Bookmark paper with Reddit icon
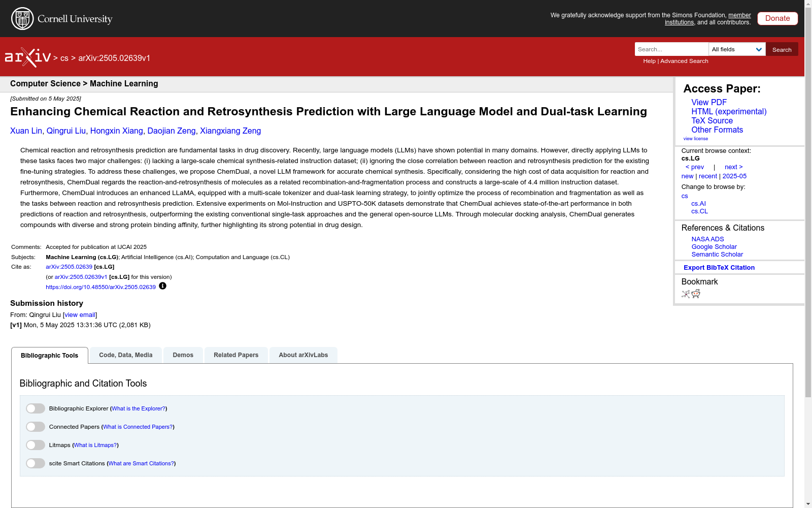This screenshot has width=812, height=508. point(696,294)
